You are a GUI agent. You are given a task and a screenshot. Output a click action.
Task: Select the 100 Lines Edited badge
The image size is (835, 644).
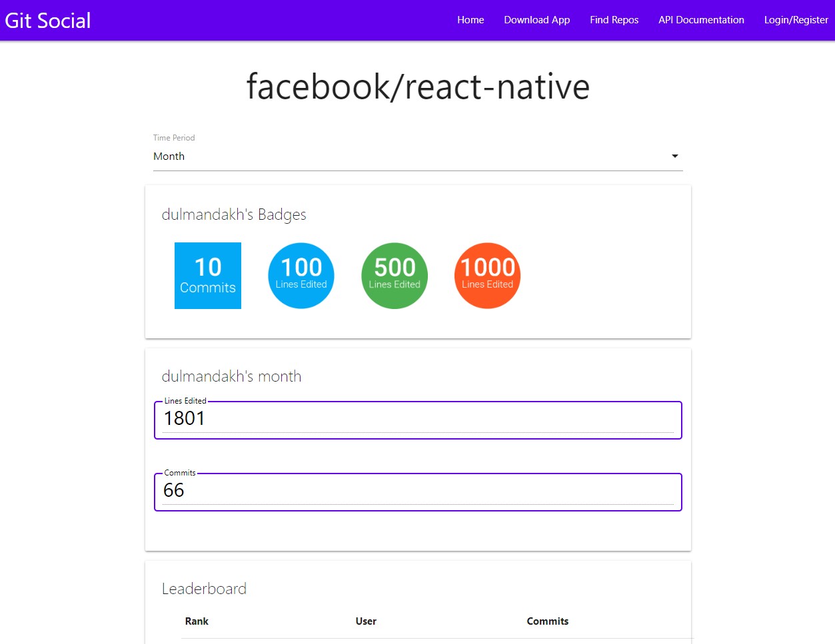click(301, 276)
